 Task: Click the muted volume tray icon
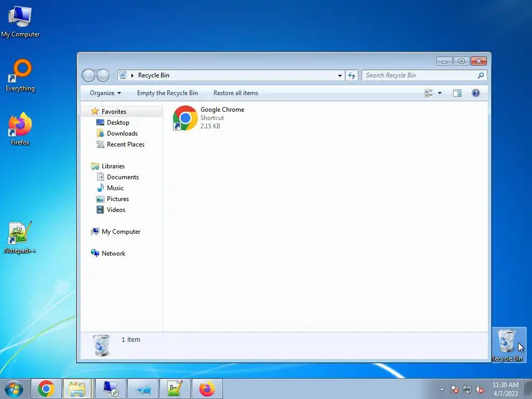tap(480, 390)
